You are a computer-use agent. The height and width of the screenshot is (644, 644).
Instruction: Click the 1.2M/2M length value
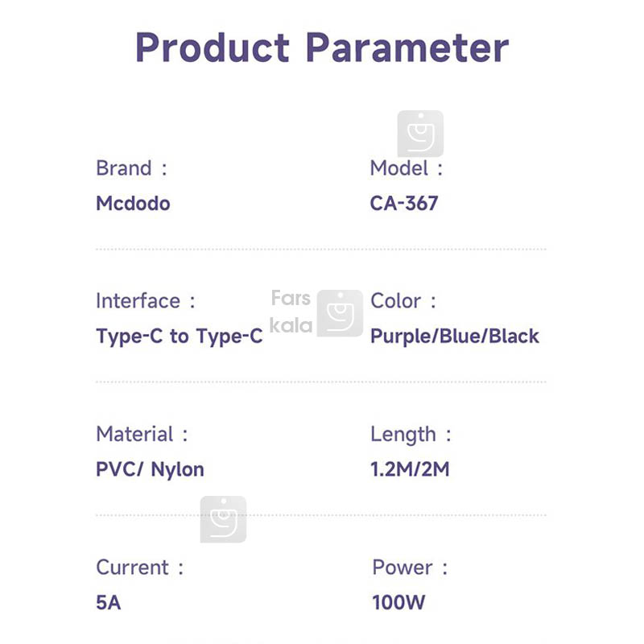[410, 469]
